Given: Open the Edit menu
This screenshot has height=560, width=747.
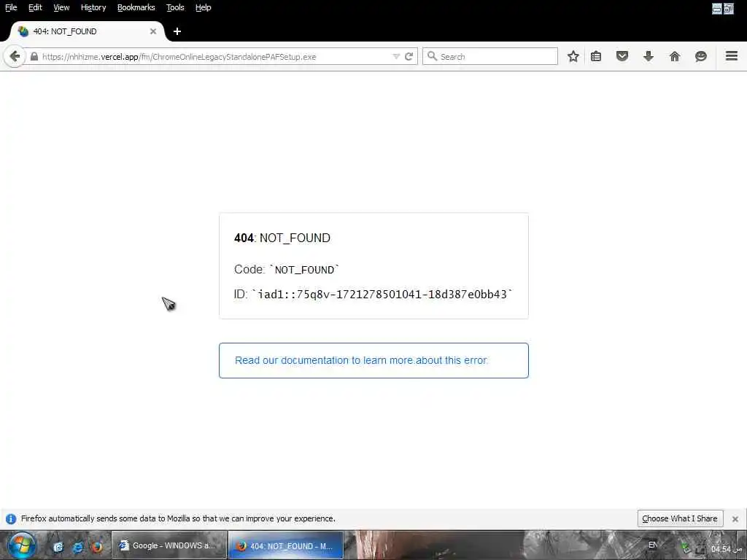Looking at the screenshot, I should [x=35, y=7].
